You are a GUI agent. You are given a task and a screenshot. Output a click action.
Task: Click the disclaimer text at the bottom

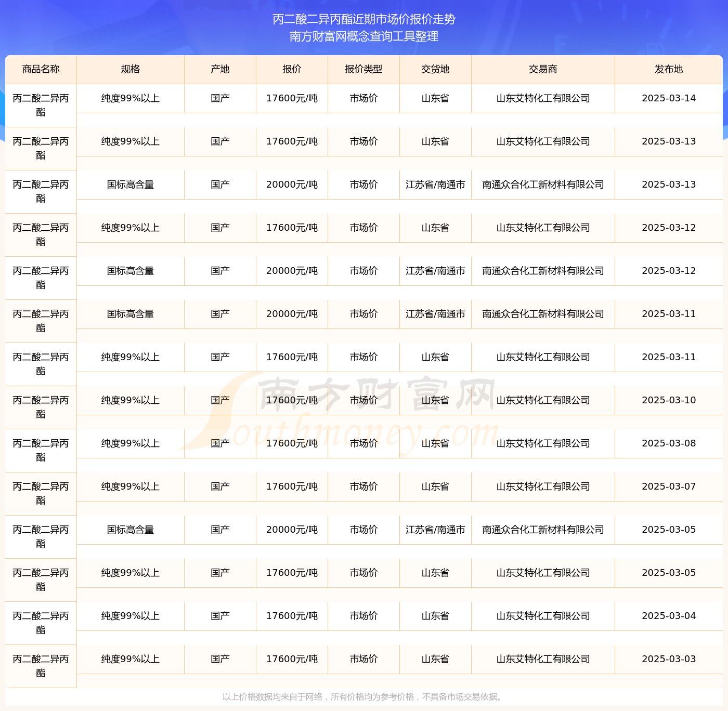pos(363,697)
